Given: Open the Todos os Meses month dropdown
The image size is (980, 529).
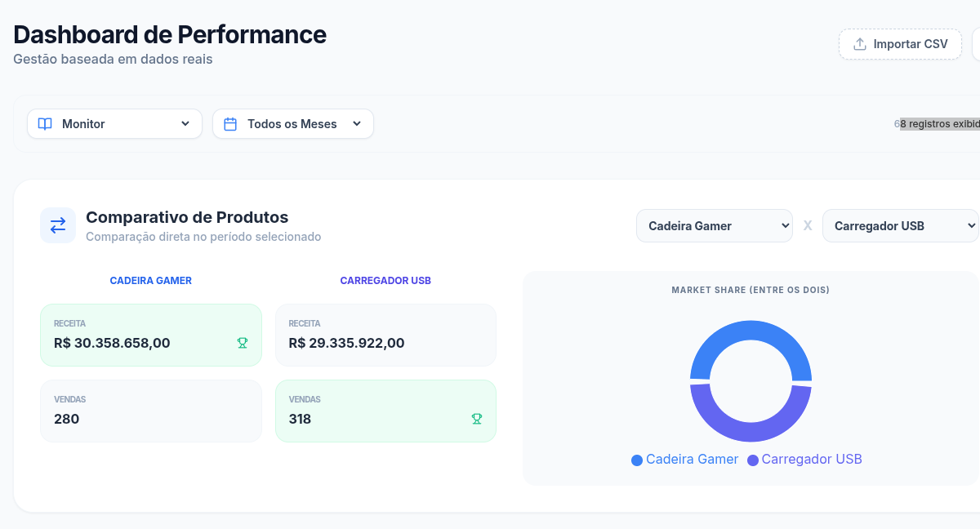Looking at the screenshot, I should (x=293, y=124).
